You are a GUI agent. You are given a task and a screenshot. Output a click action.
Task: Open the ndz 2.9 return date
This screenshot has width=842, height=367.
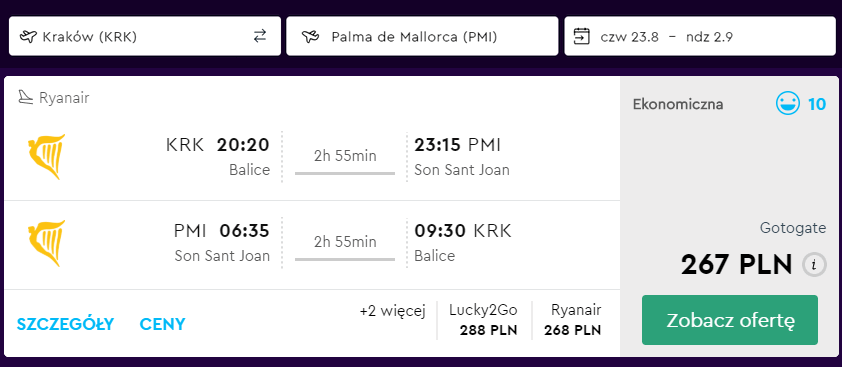pos(709,37)
